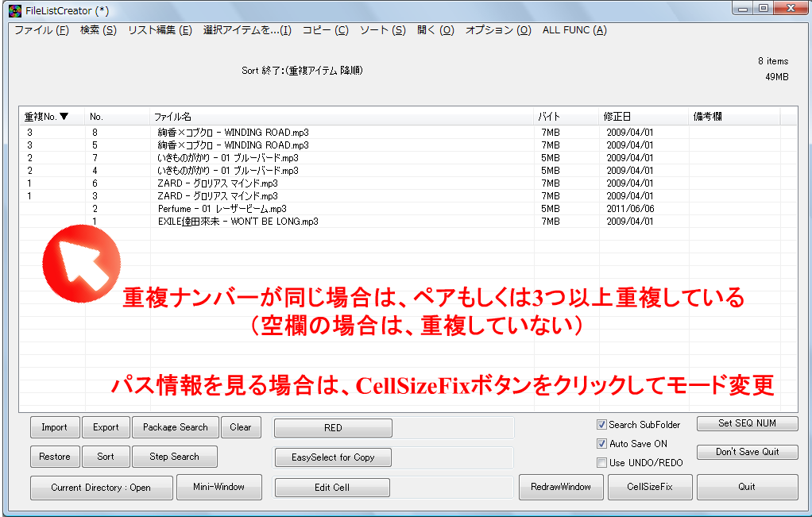Start a Package Search
812x517 pixels.
click(x=175, y=426)
